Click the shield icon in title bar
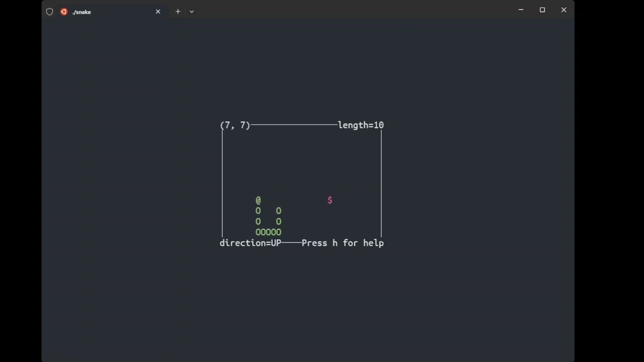Screen dimensions: 644x362 click(49, 12)
